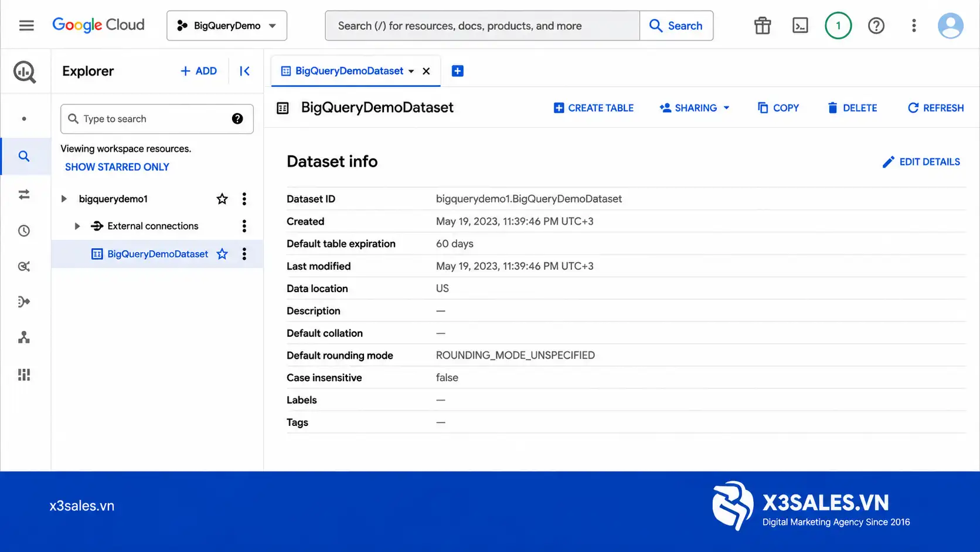Open the free trial gift icon
Viewport: 980px width, 552px height.
763,25
